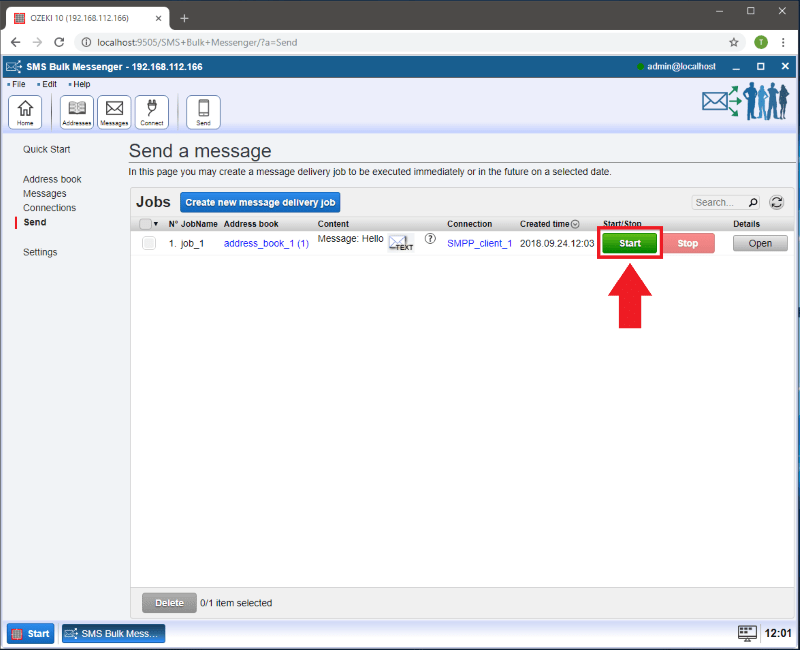Select Send in the sidebar
This screenshot has width=800, height=650.
click(x=35, y=222)
